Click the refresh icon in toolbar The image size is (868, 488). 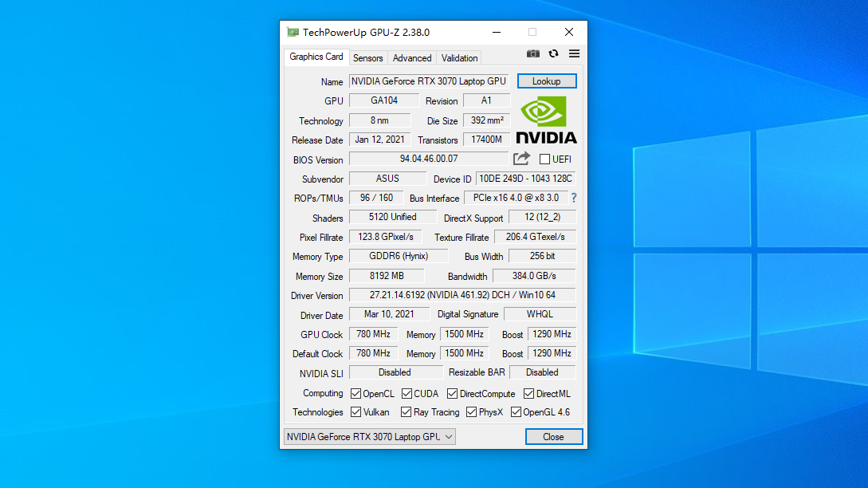point(553,54)
